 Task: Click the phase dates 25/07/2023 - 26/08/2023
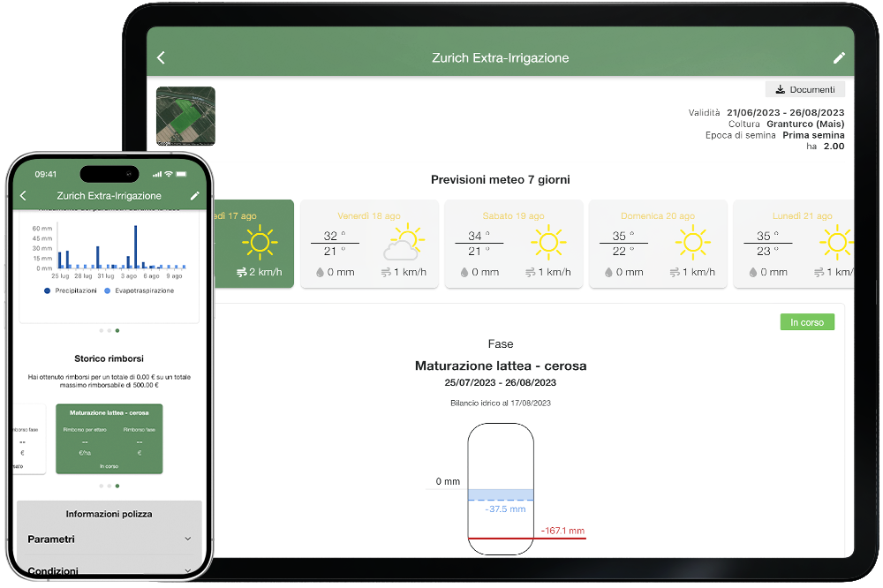point(500,382)
